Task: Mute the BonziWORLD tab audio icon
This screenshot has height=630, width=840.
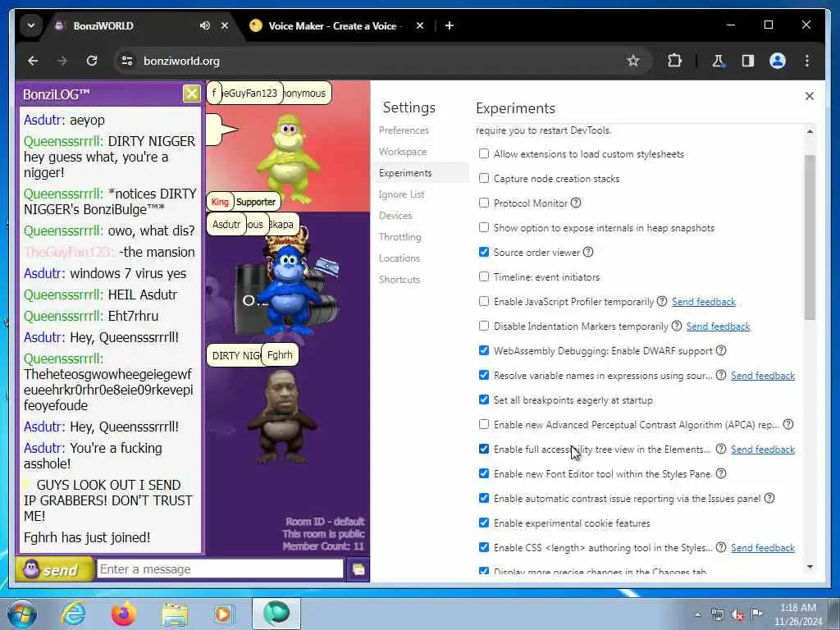Action: (204, 25)
